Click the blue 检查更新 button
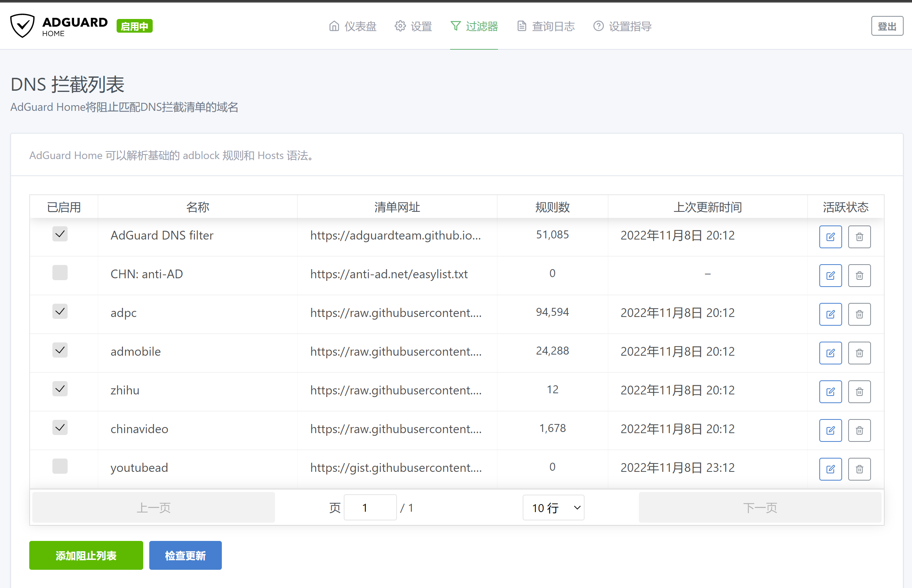Image resolution: width=912 pixels, height=588 pixels. coord(185,555)
